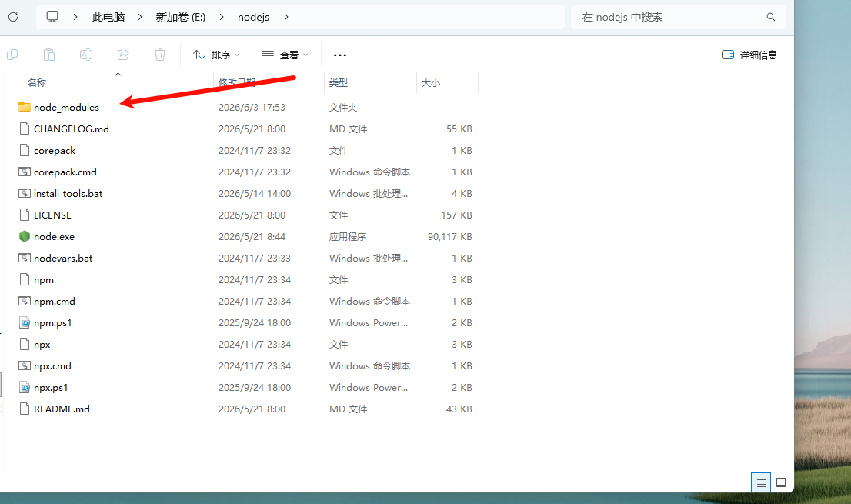Select the npx.ps1 PowerShell icon
This screenshot has width=851, height=504.
[25, 387]
